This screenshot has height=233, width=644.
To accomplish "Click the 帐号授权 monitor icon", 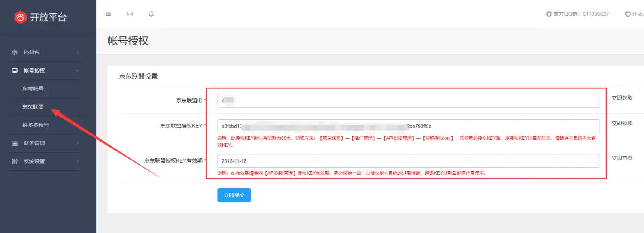I will tap(15, 70).
